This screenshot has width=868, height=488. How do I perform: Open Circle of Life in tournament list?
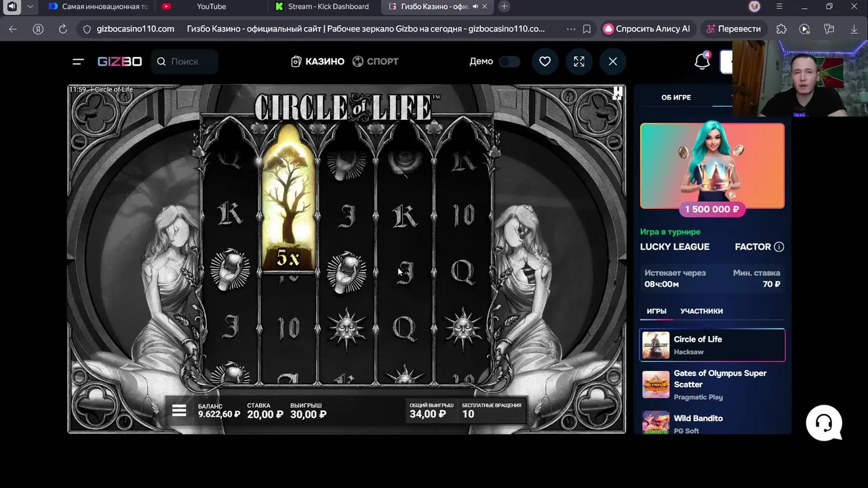pyautogui.click(x=712, y=345)
